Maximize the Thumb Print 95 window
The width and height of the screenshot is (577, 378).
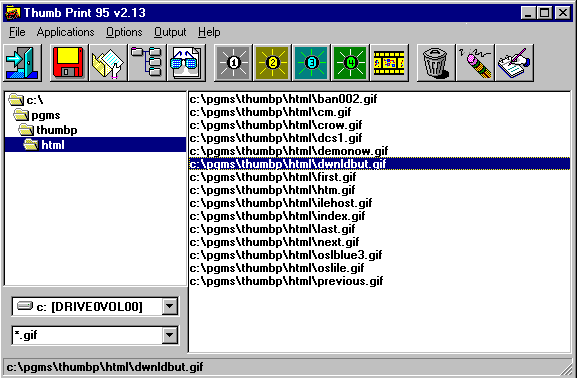pyautogui.click(x=544, y=13)
